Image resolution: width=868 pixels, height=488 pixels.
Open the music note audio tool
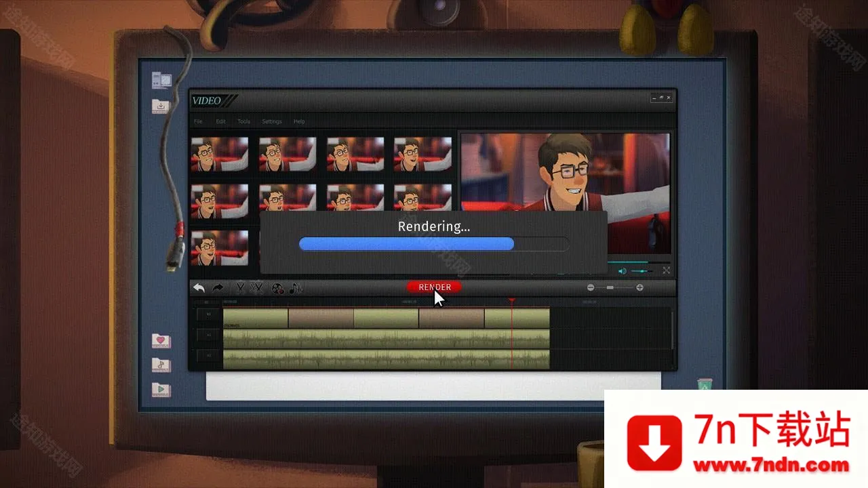point(296,288)
